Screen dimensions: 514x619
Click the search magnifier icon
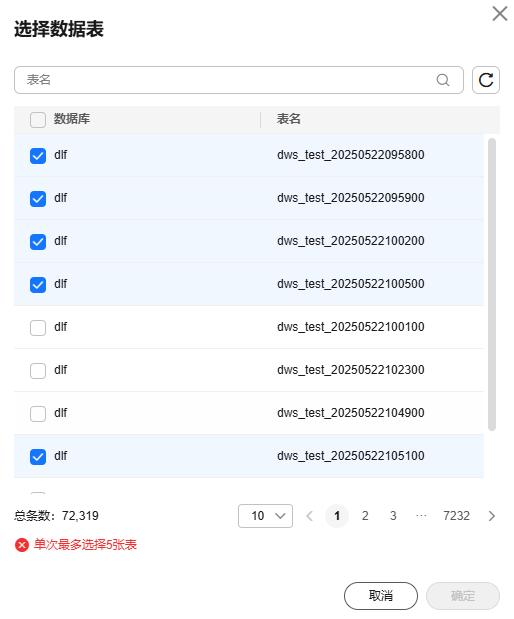[443, 80]
